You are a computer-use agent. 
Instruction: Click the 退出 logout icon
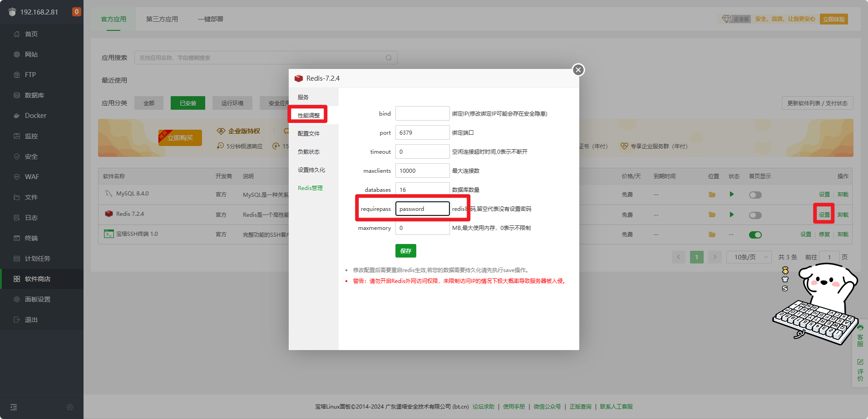[17, 320]
